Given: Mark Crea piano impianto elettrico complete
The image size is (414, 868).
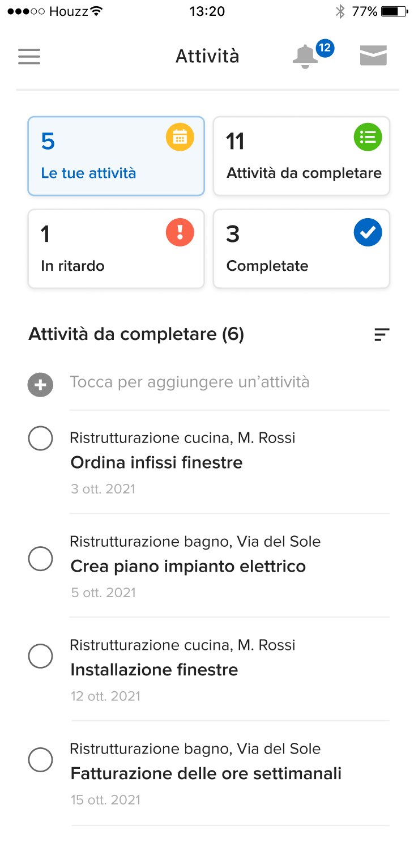Looking at the screenshot, I should point(40,559).
